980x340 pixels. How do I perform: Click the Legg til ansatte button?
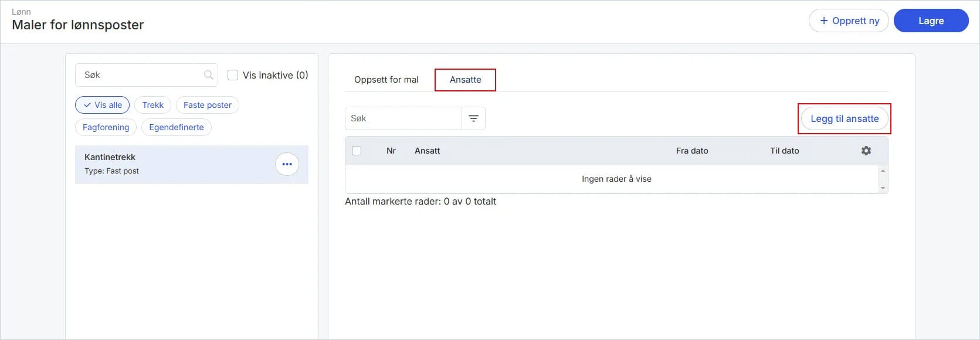[845, 118]
